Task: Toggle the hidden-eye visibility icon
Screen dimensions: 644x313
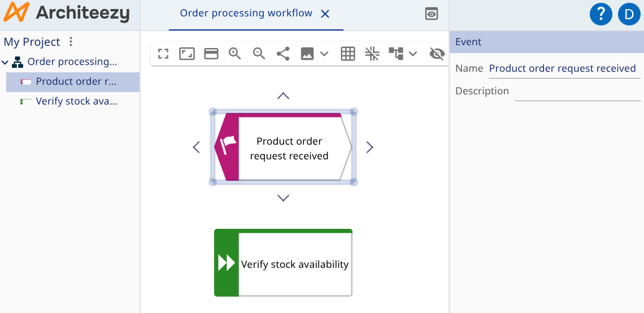Action: click(x=437, y=54)
